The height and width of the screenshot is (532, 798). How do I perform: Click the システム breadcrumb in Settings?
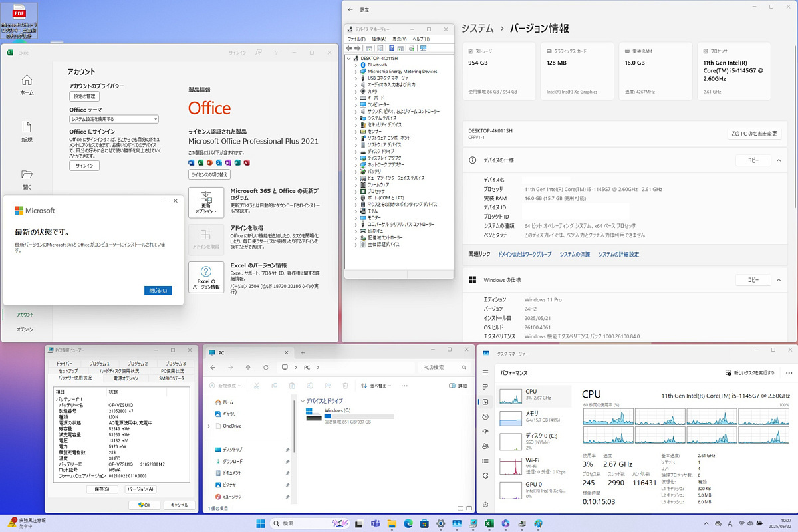pyautogui.click(x=477, y=29)
